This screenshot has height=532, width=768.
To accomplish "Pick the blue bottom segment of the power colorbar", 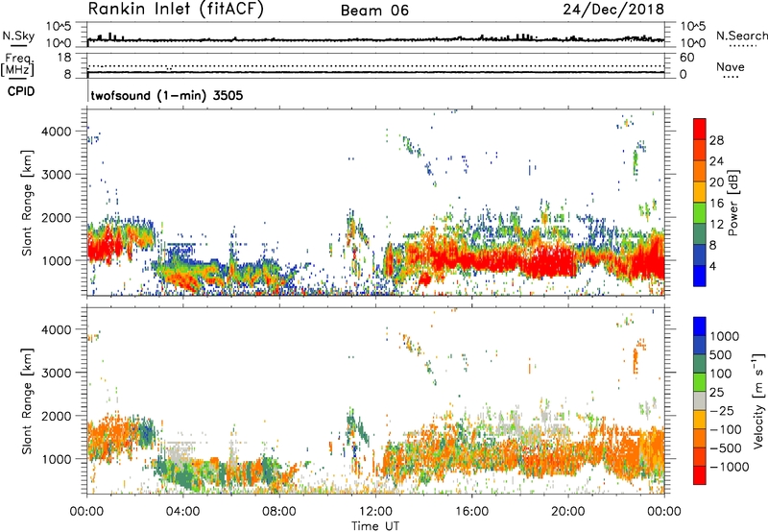I will coord(700,276).
